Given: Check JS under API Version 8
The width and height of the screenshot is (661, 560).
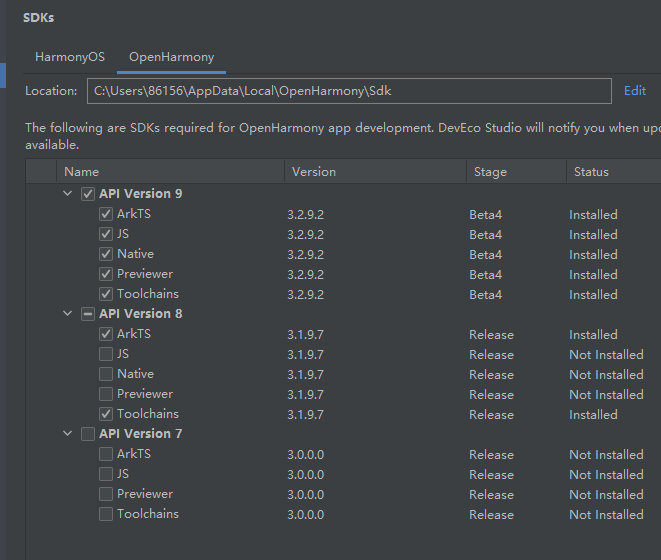Looking at the screenshot, I should 106,354.
